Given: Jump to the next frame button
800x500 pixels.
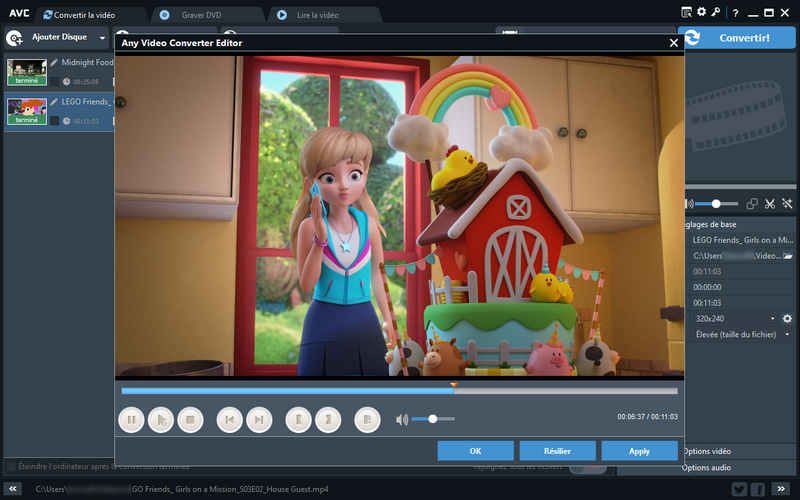Looking at the screenshot, I should click(x=259, y=420).
